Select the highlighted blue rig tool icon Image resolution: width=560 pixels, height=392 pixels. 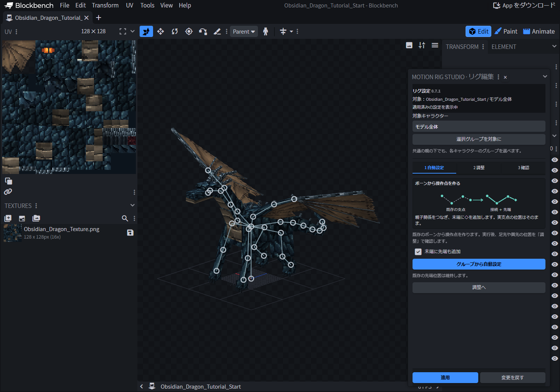[146, 31]
